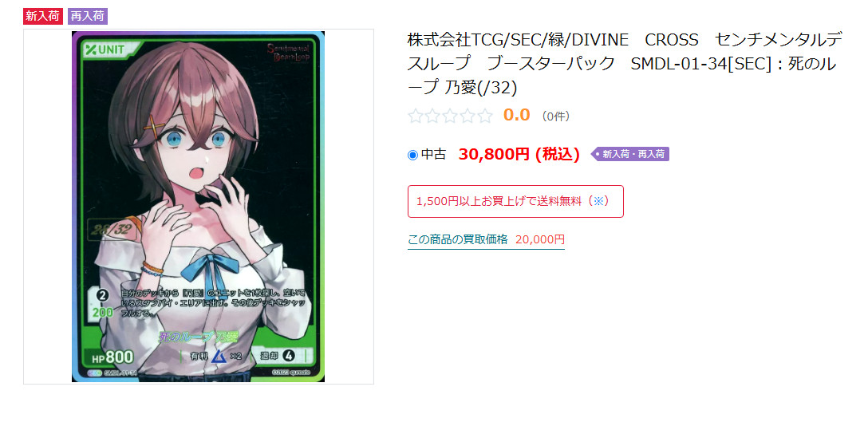This screenshot has height=434, width=868.
Task: Click the HP 800 badge on the card
Action: coord(111,357)
